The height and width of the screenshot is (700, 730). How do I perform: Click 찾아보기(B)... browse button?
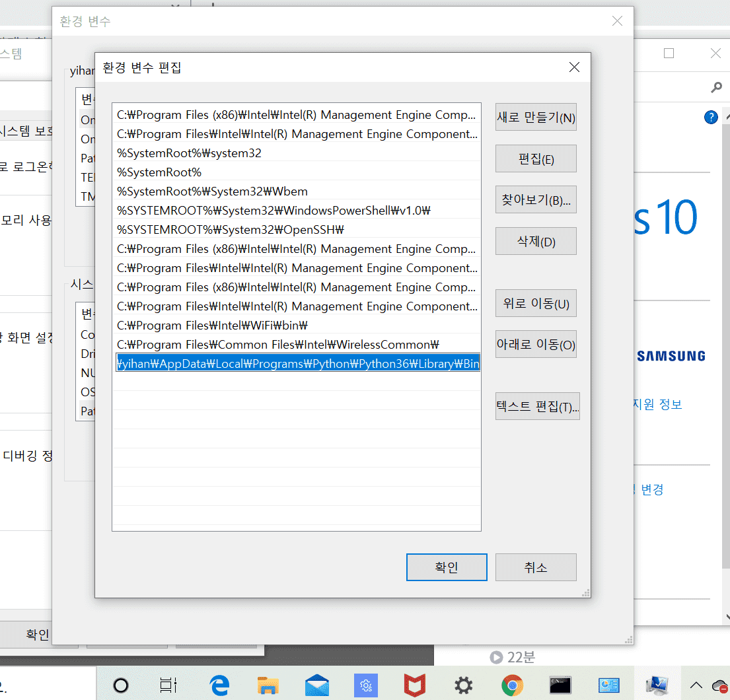coord(536,199)
